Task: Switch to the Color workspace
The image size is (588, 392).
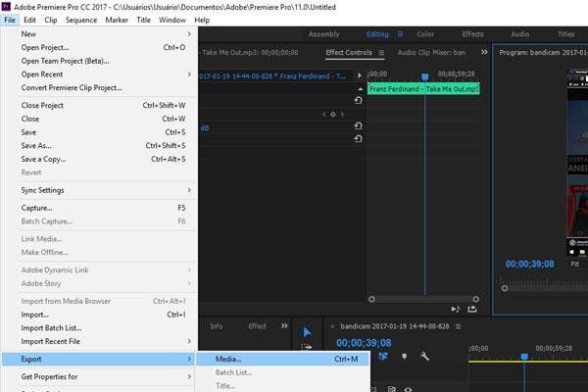Action: [x=425, y=34]
